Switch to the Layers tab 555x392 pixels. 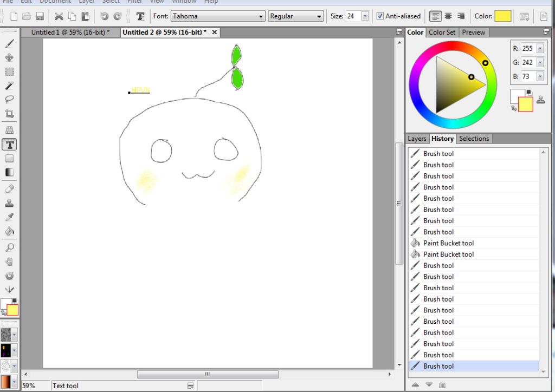(417, 139)
